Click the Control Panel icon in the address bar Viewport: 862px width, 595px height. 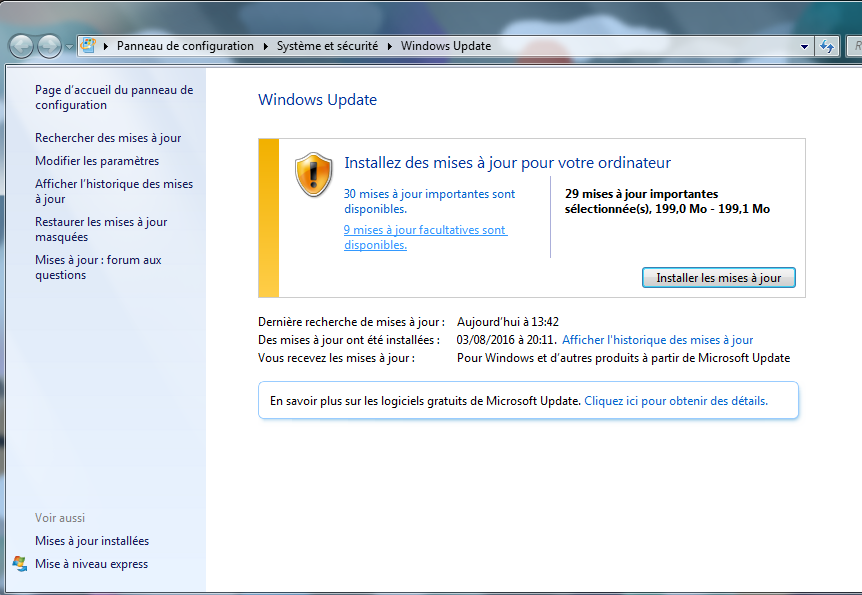point(88,45)
